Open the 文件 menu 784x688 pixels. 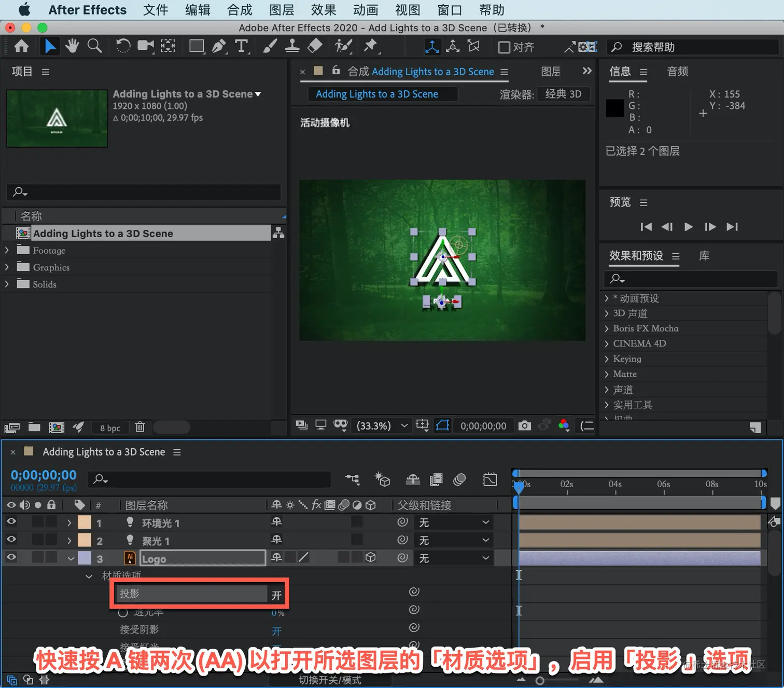pyautogui.click(x=156, y=10)
